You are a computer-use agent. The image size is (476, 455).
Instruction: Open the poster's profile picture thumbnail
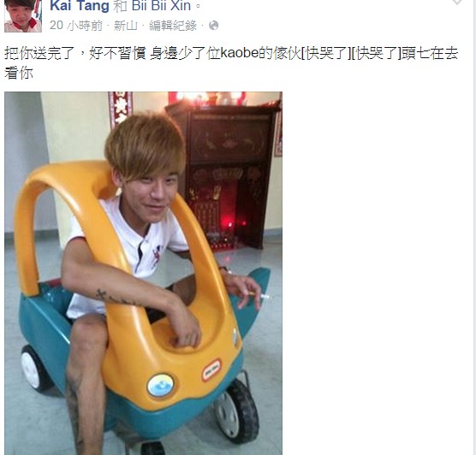23,15
